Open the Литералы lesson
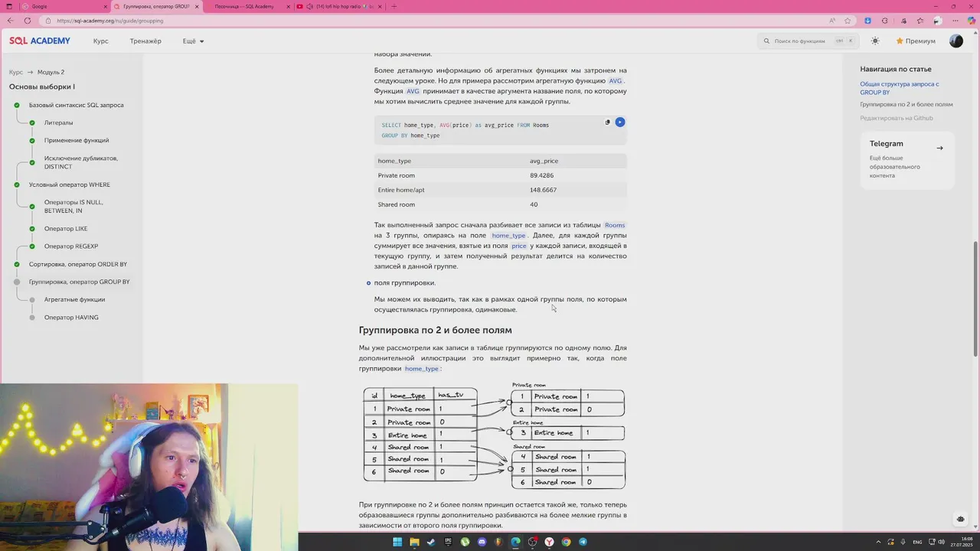This screenshot has width=980, height=551. [58, 122]
